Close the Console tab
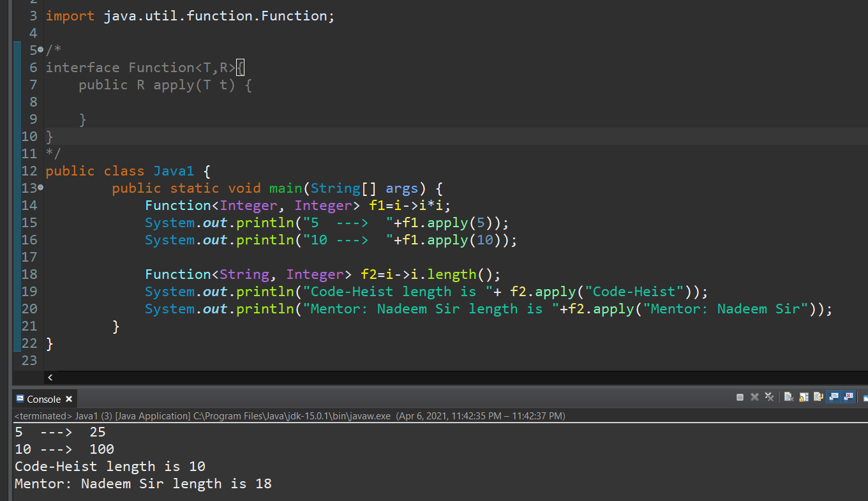Viewport: 868px width, 501px height. pyautogui.click(x=69, y=398)
